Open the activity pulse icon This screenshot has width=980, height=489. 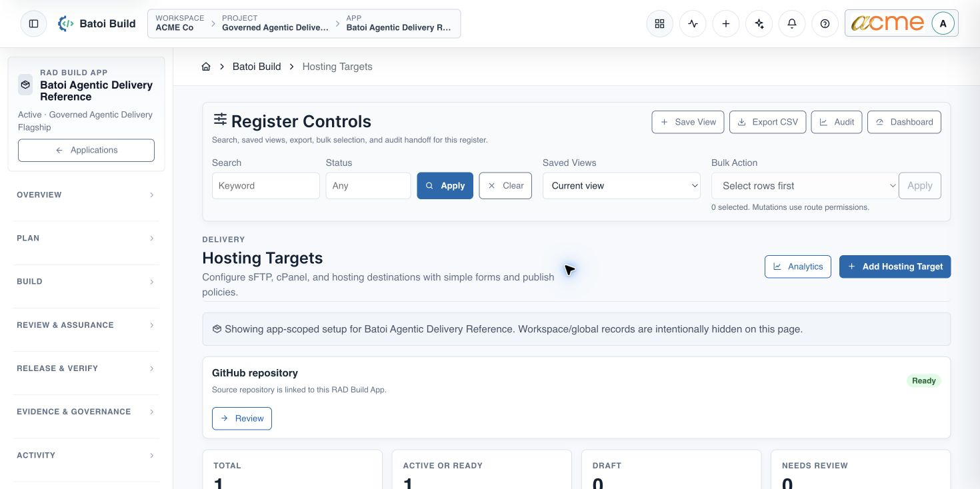(693, 23)
